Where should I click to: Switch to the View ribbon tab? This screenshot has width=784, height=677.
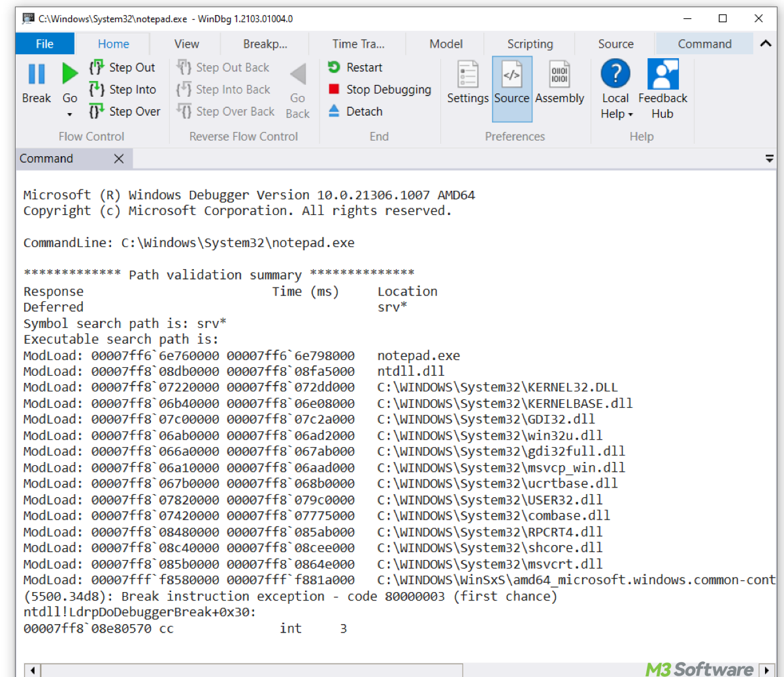pyautogui.click(x=187, y=44)
